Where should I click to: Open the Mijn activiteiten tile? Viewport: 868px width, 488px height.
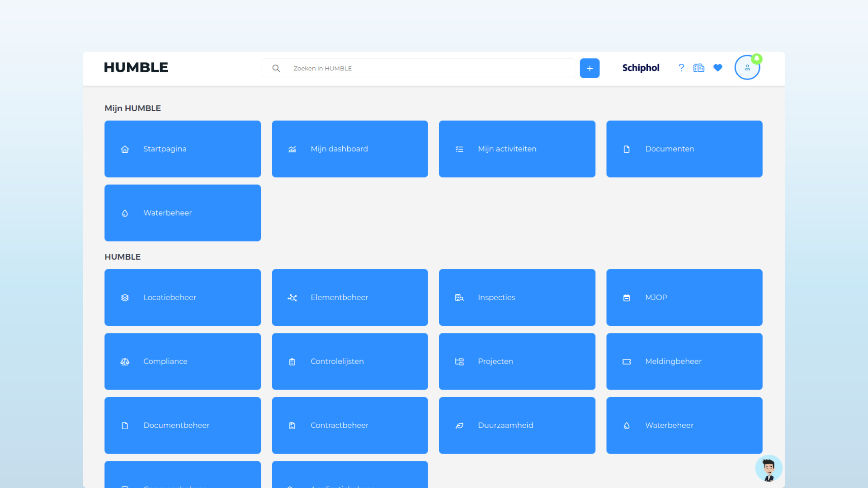517,149
